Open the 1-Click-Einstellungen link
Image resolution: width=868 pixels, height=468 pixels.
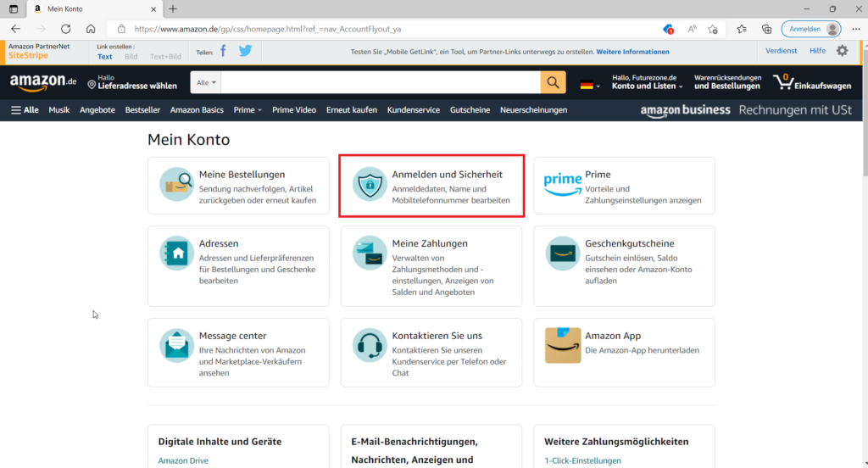582,460
